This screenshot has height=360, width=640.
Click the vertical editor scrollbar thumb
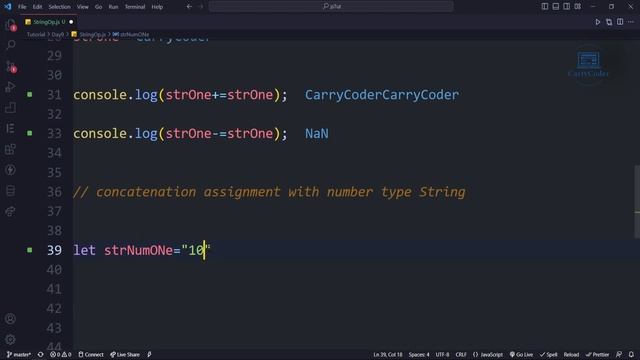[x=637, y=201]
